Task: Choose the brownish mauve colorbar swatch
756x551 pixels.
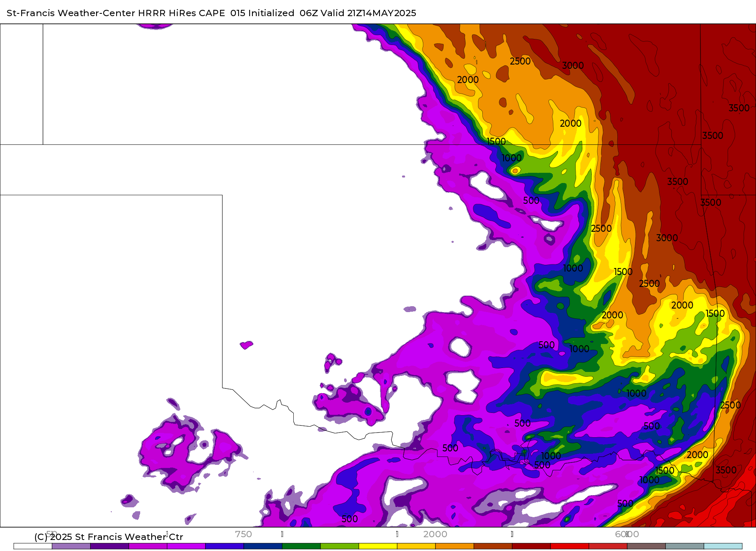Action: point(646,546)
